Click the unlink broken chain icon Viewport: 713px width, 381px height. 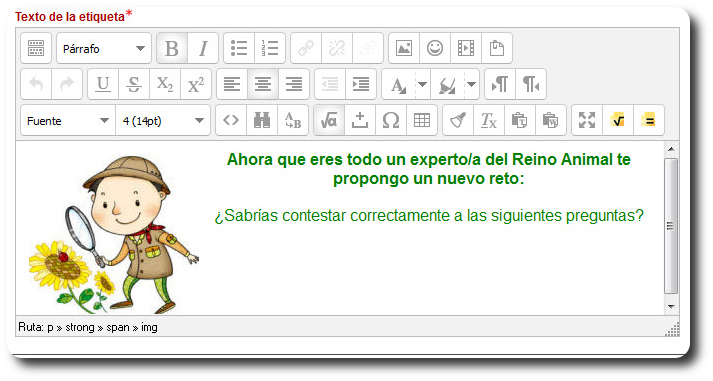tap(337, 48)
